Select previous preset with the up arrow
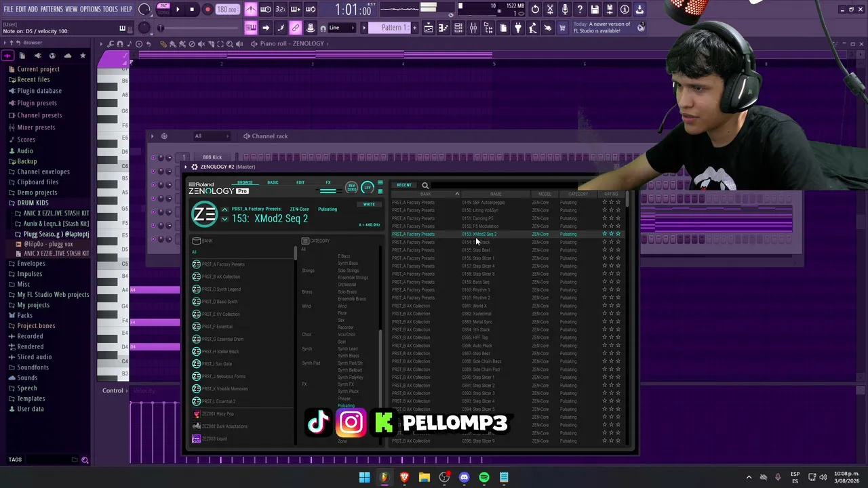Viewport: 868px width, 488px height. (224, 209)
